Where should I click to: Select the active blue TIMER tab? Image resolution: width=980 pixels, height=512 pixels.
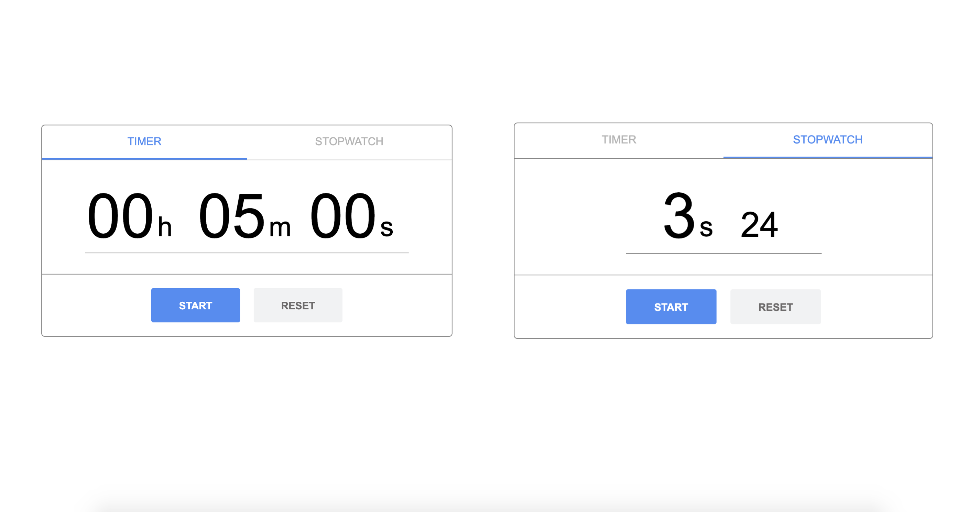click(144, 142)
